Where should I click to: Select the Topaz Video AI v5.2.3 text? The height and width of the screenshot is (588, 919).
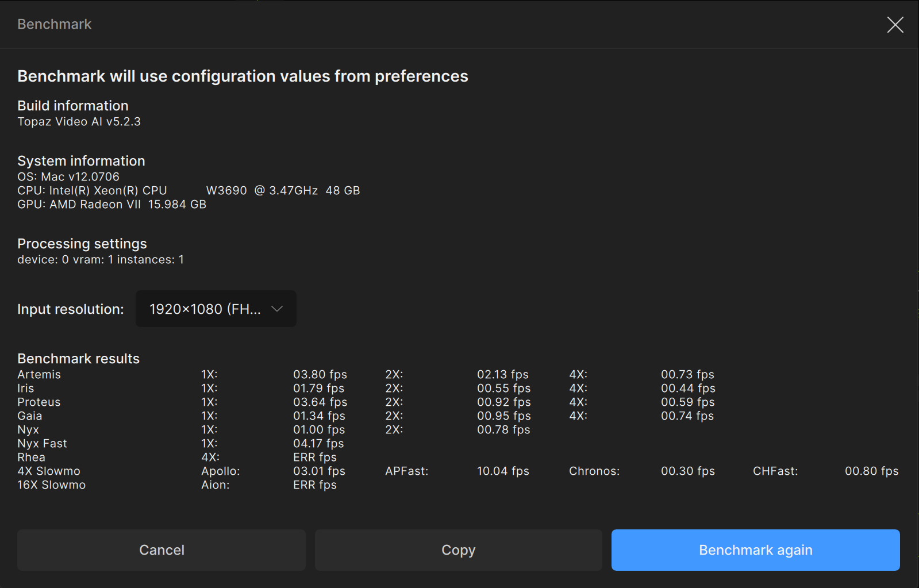coord(79,122)
